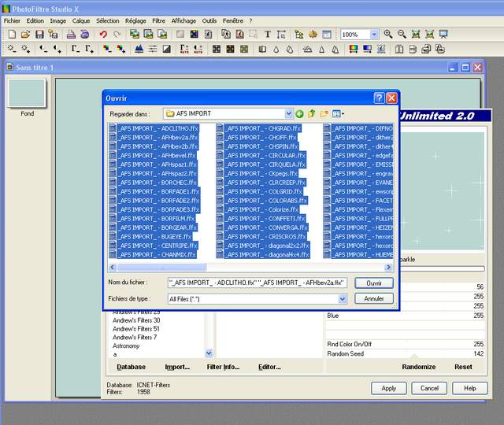This screenshot has width=504, height=425.
Task: Click the Saturation plus icon
Action: point(121,49)
